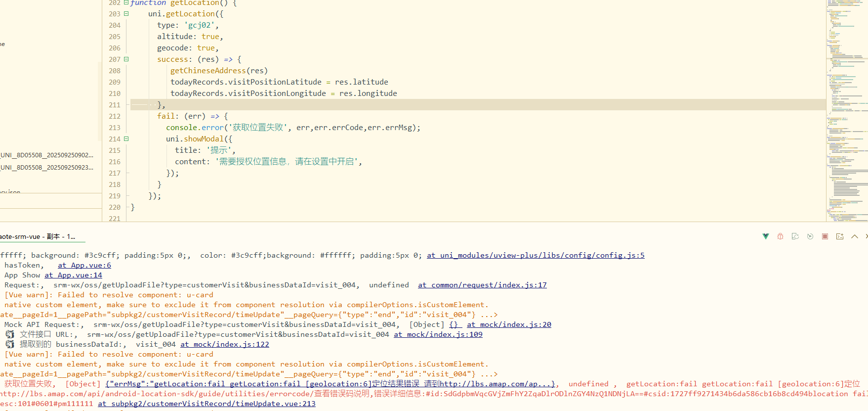Click the code minimap on the right
The image size is (868, 411).
847,109
